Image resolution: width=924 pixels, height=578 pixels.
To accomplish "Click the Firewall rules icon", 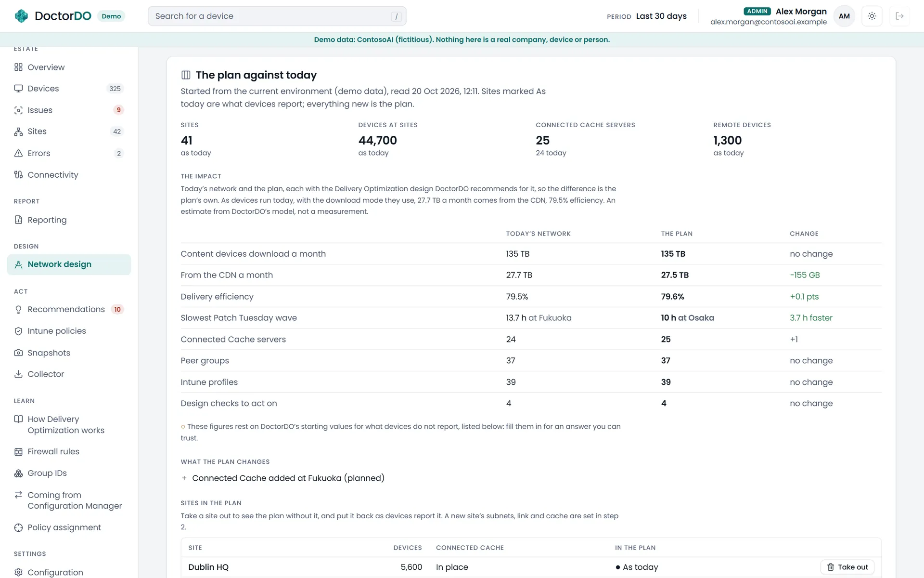I will tap(18, 452).
